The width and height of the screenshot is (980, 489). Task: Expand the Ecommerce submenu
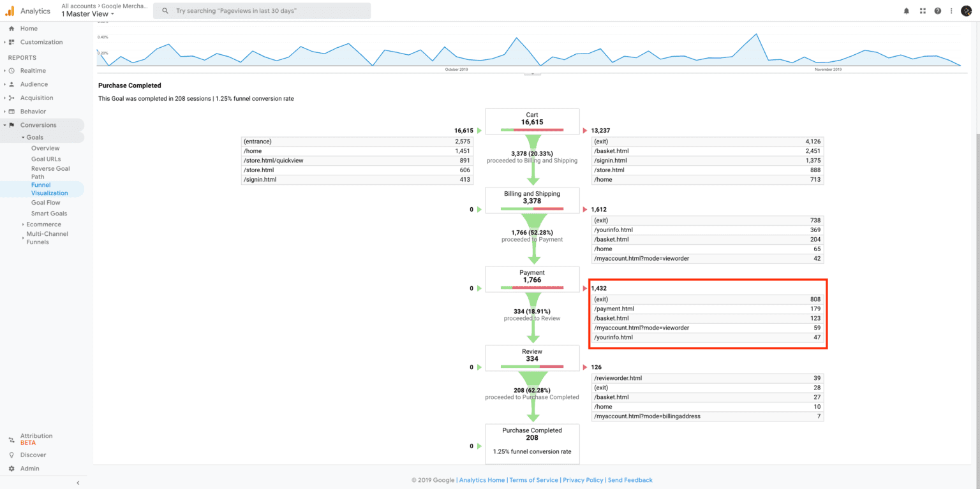coord(42,224)
